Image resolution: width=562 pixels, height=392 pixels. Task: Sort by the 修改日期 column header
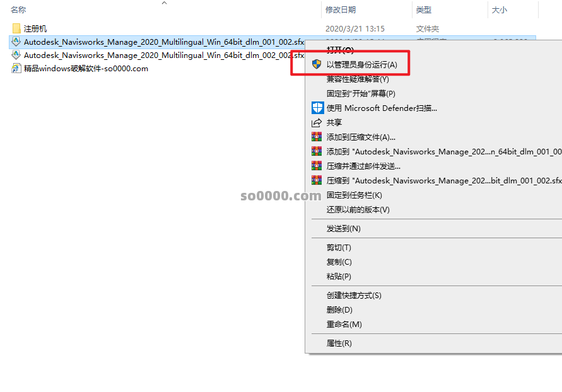pyautogui.click(x=341, y=10)
